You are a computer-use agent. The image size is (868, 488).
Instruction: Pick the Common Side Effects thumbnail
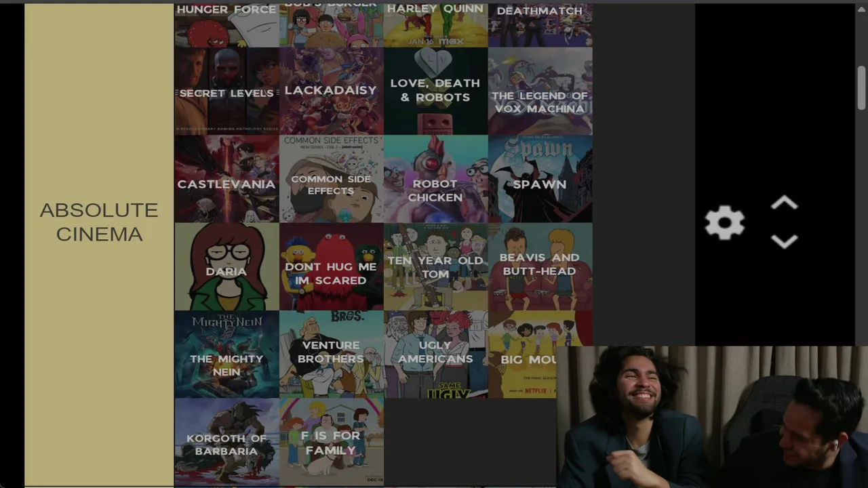[331, 179]
